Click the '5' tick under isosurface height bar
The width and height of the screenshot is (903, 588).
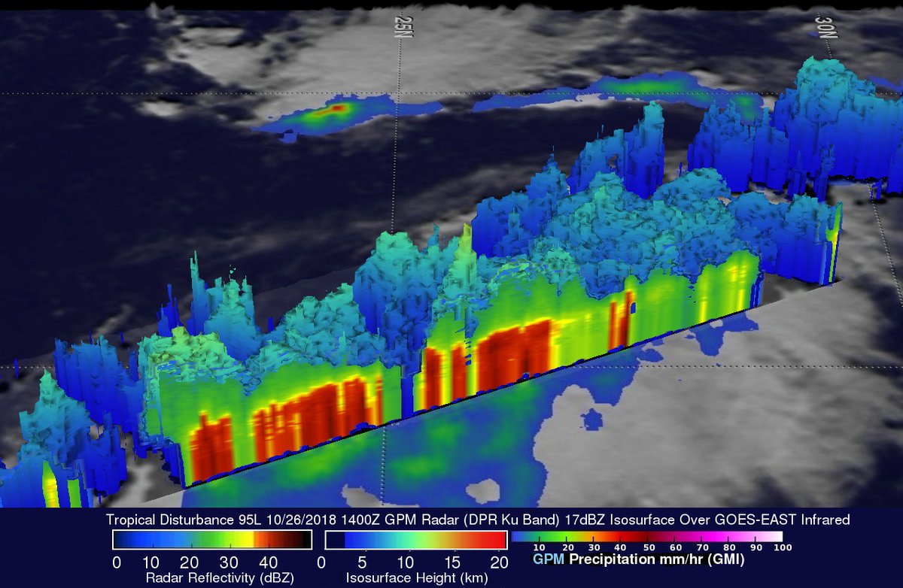pos(363,562)
